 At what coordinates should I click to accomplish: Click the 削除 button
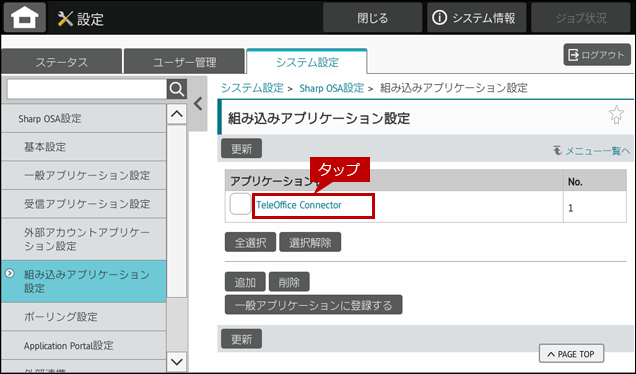click(x=289, y=282)
